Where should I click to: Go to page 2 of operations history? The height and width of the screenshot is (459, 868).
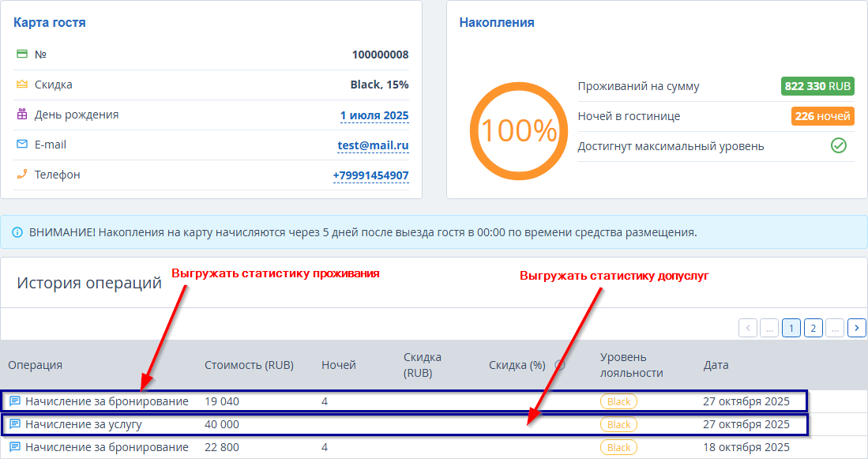(813, 328)
